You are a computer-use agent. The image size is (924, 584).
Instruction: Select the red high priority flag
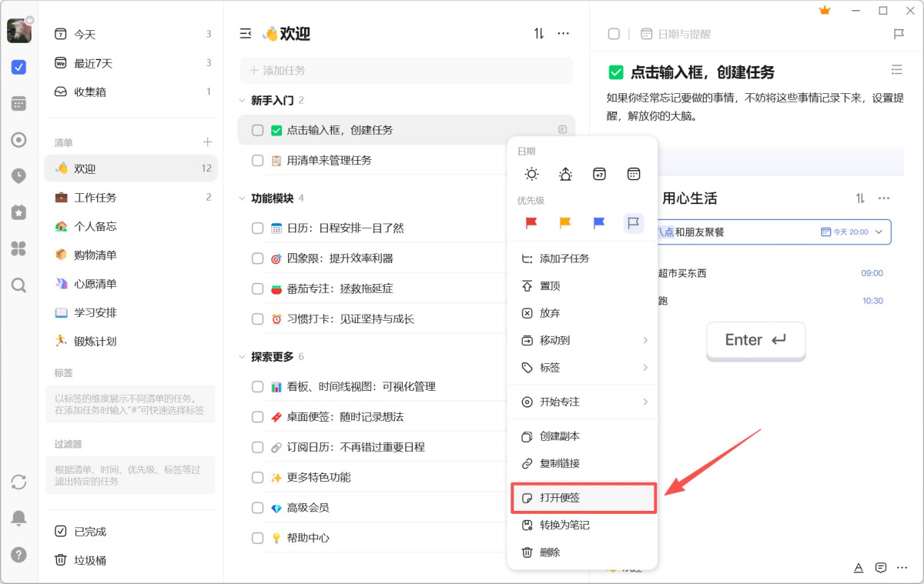[x=531, y=222]
